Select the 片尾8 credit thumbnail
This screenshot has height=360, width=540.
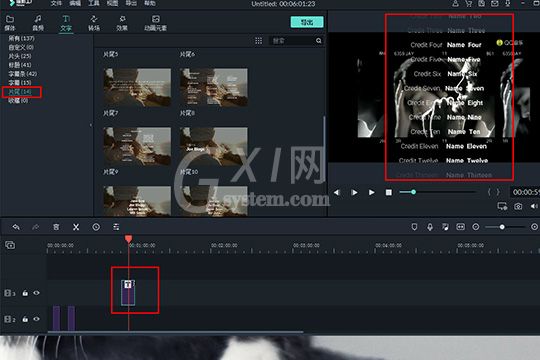click(214, 146)
